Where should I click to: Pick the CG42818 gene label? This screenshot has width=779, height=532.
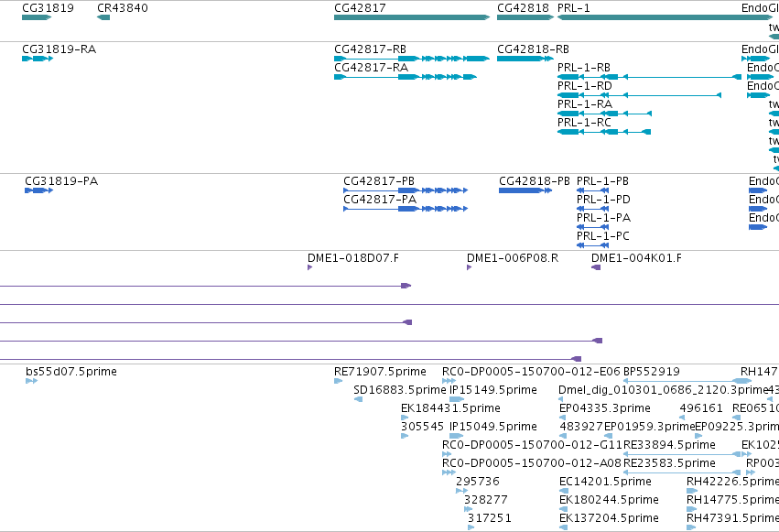(x=523, y=8)
